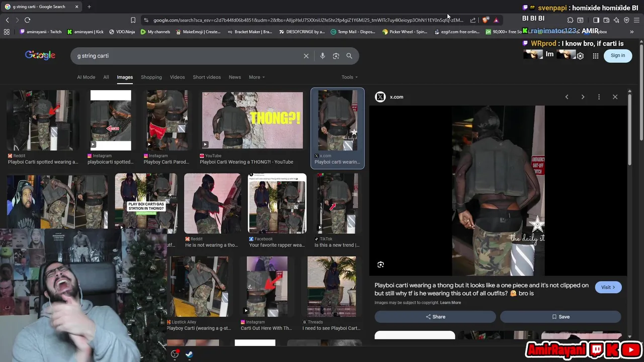Show next image in preview panel
Screen dimensions: 644x362
pyautogui.click(x=583, y=97)
